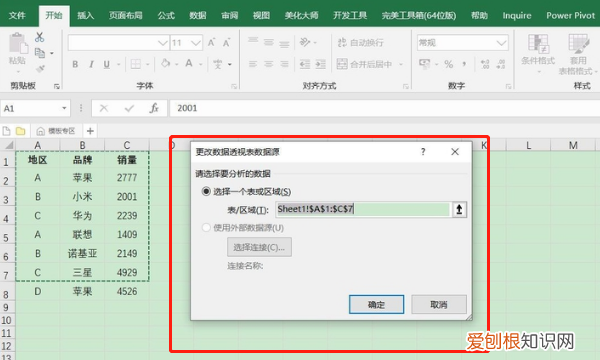Screen dimensions: 600x360
Task: Toggle Bold formatting
Action: [75, 64]
